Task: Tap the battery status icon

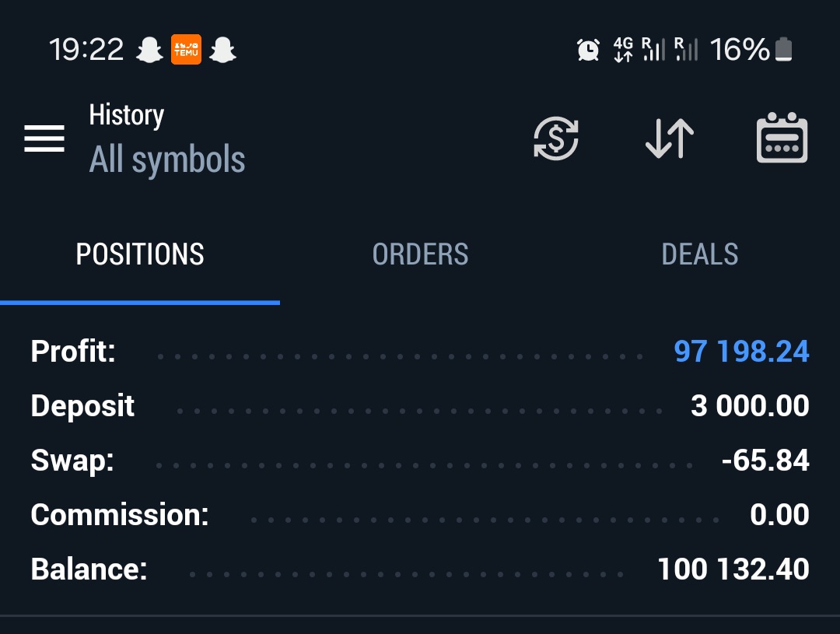Action: [x=783, y=51]
